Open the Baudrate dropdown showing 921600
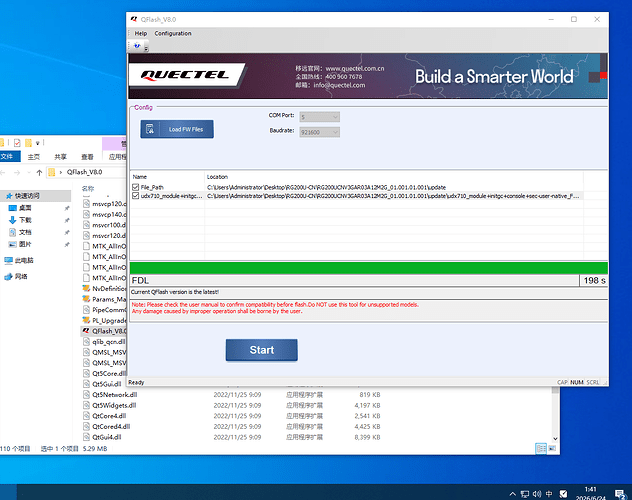 pos(319,132)
